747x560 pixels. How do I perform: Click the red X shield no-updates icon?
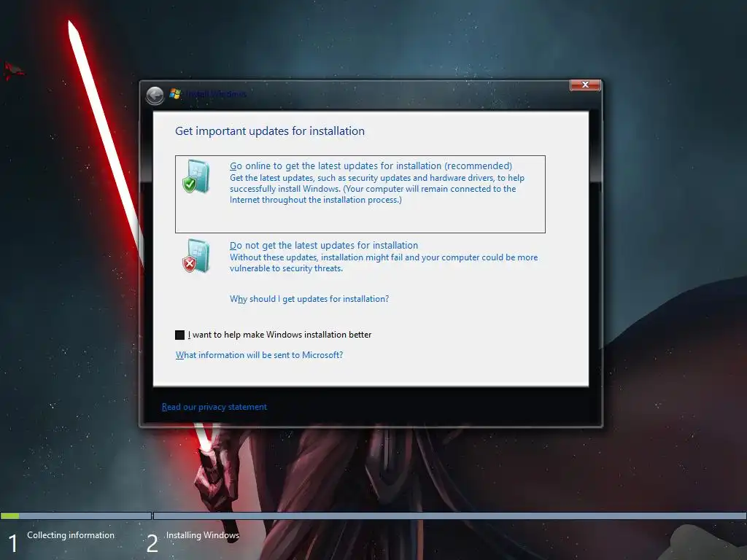(196, 256)
